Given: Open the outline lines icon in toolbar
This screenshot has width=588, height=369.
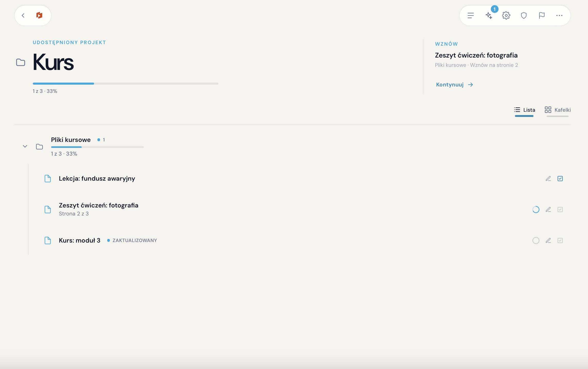Looking at the screenshot, I should click(x=471, y=15).
